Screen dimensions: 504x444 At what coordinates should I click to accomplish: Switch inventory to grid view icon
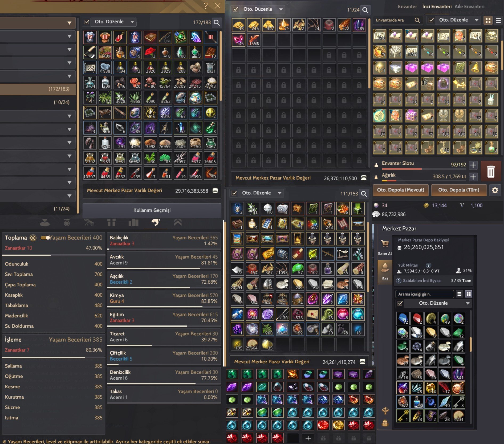point(488,20)
